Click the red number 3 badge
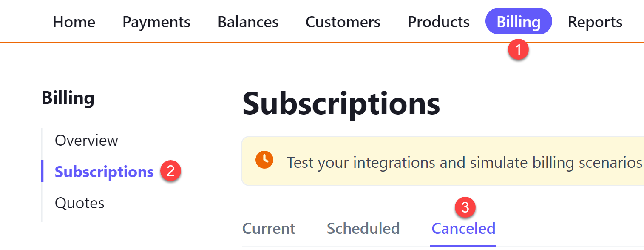The width and height of the screenshot is (644, 250). [x=465, y=207]
